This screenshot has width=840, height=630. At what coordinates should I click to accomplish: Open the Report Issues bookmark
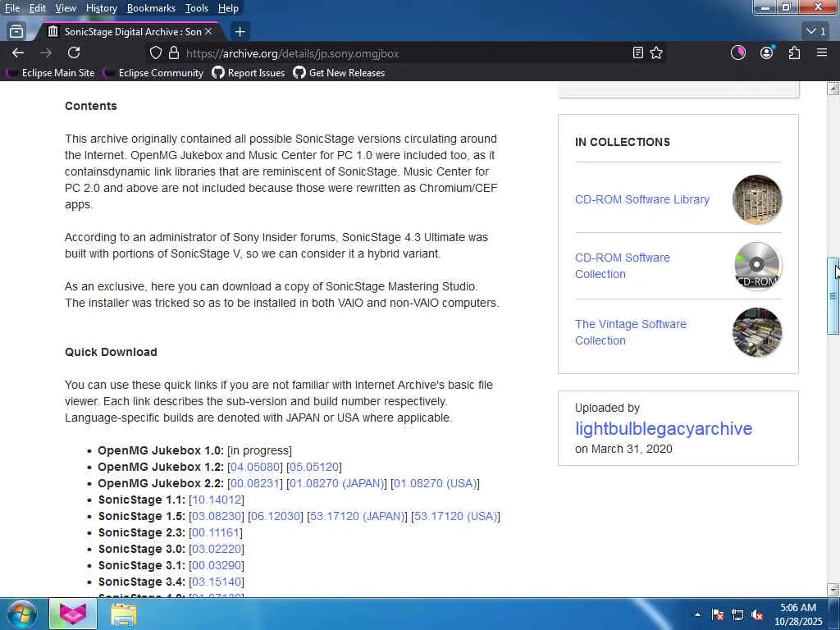click(249, 73)
